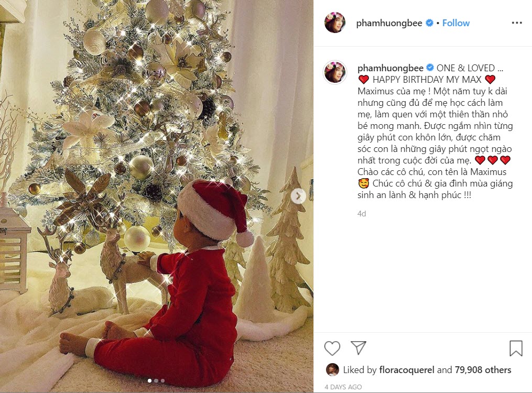Select the third carousel indicator dot
Viewport: 532px width, 393px height.
(x=162, y=381)
